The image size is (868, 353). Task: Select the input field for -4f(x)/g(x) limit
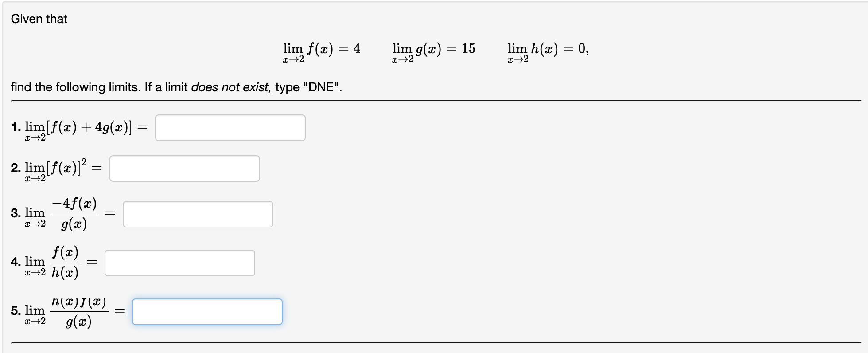(198, 214)
